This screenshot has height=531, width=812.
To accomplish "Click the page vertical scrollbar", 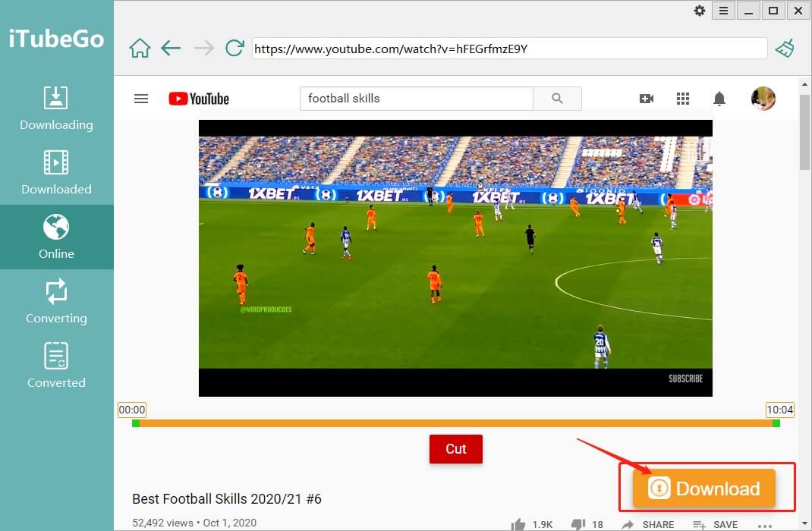I will point(804,132).
